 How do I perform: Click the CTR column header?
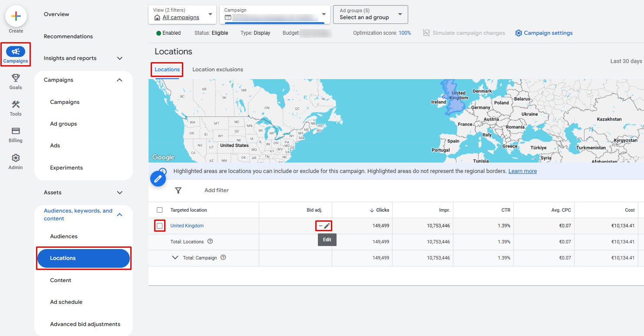point(506,210)
